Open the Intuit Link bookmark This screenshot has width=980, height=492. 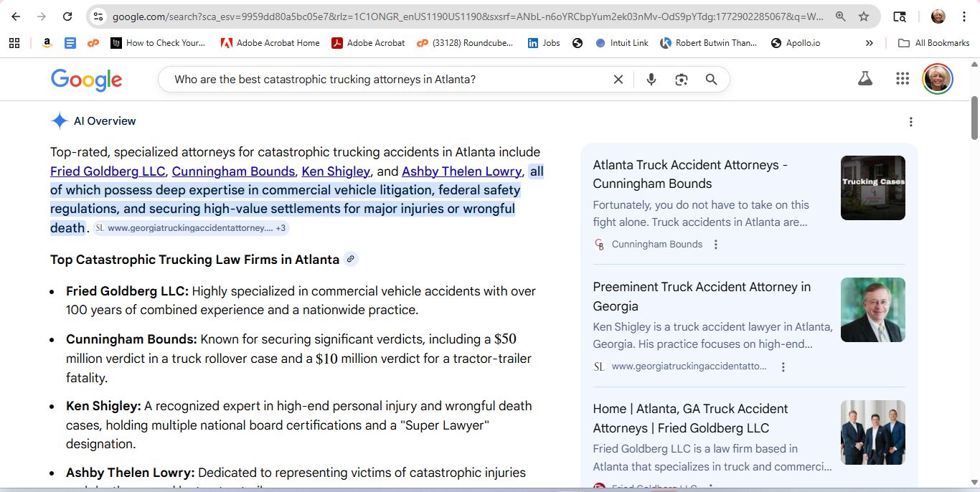point(622,43)
